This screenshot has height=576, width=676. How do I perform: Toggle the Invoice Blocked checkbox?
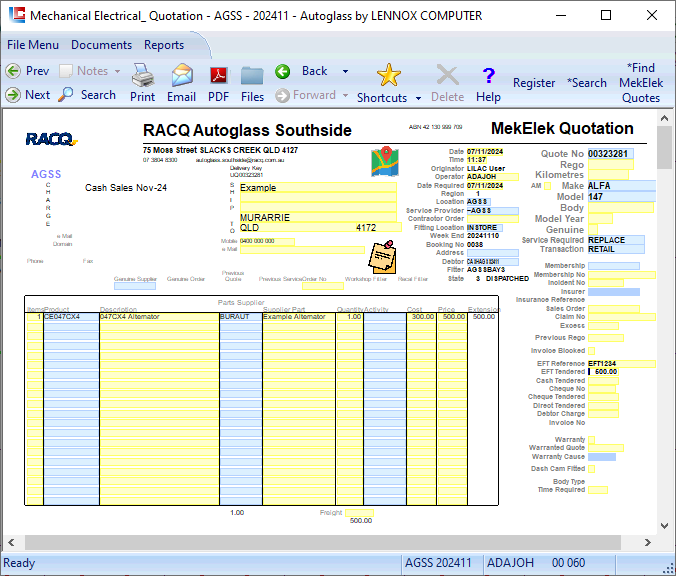pos(592,351)
